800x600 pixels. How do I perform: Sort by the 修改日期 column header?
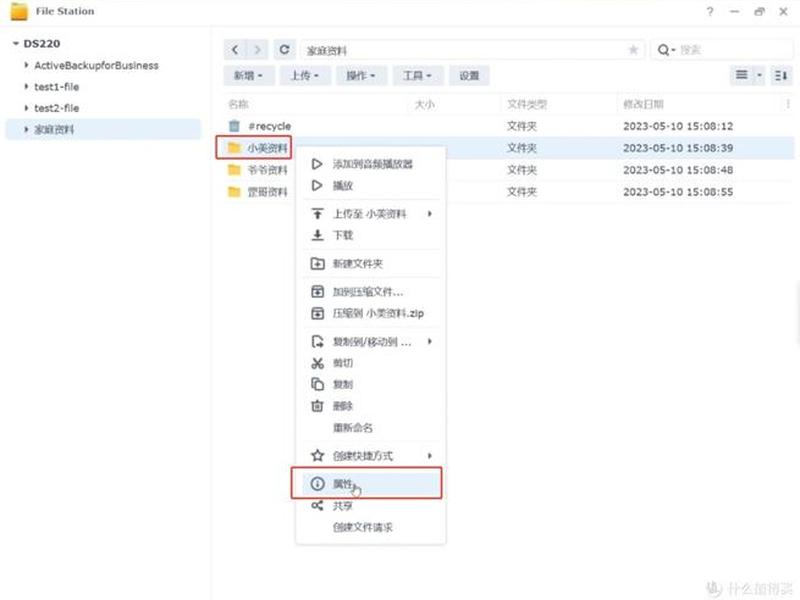(x=643, y=104)
